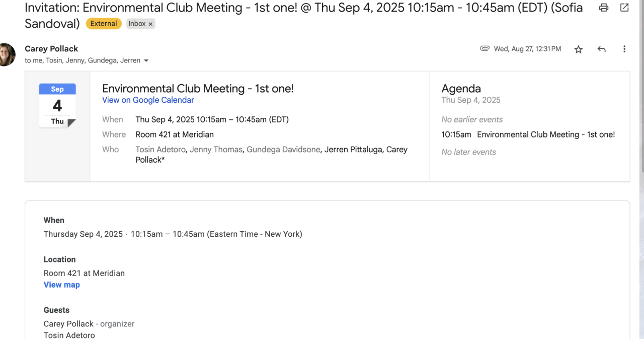644x339 pixels.
Task: Open email in new window icon
Action: tap(624, 8)
